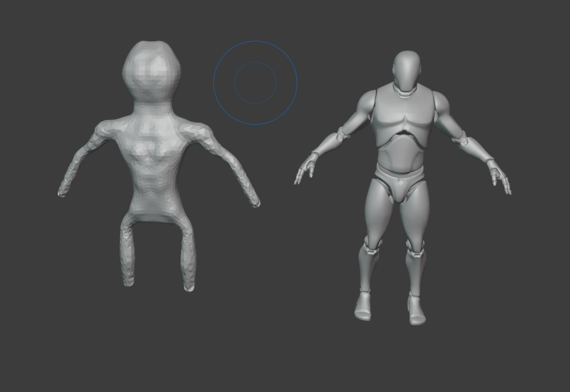Screen dimensions: 570x392
Task: Click the rough sculpt's leg nearest the mannequin
Action: [x=188, y=256]
